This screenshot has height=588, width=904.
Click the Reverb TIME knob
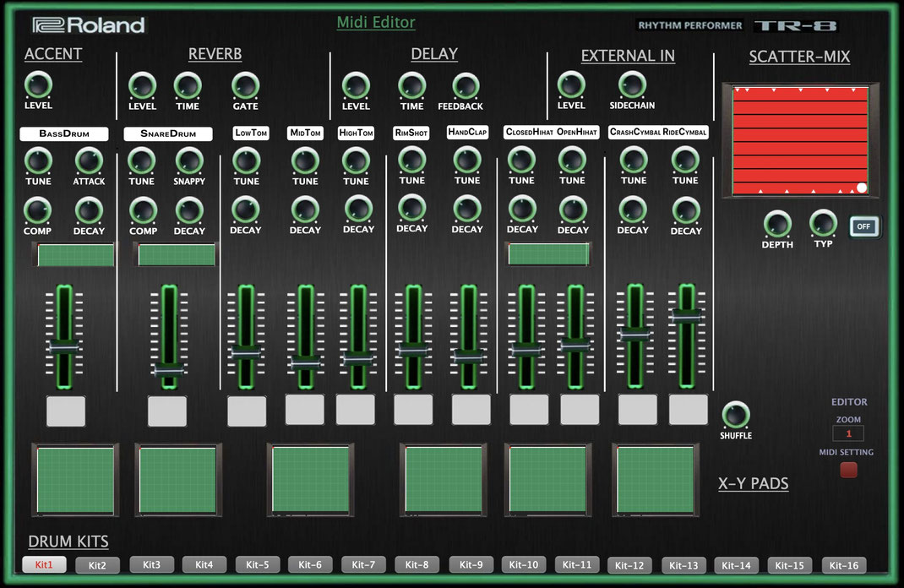pos(188,86)
